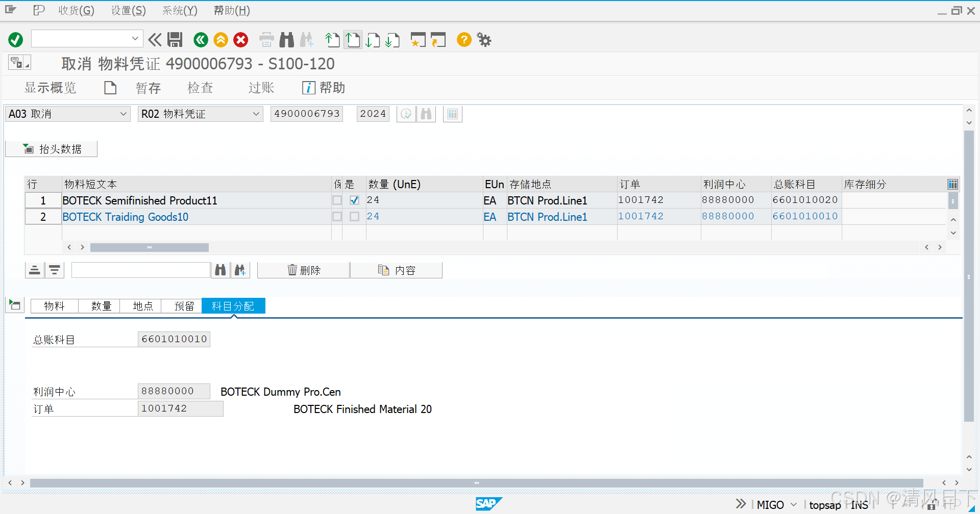The width and height of the screenshot is (980, 514).
Task: Open the command field dropdown
Action: (x=135, y=39)
